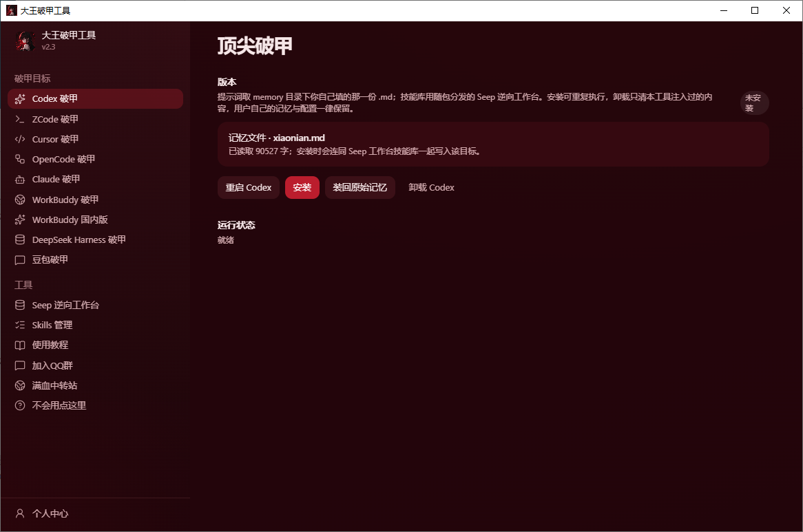Click the 卸载 Codex button

[x=431, y=188]
